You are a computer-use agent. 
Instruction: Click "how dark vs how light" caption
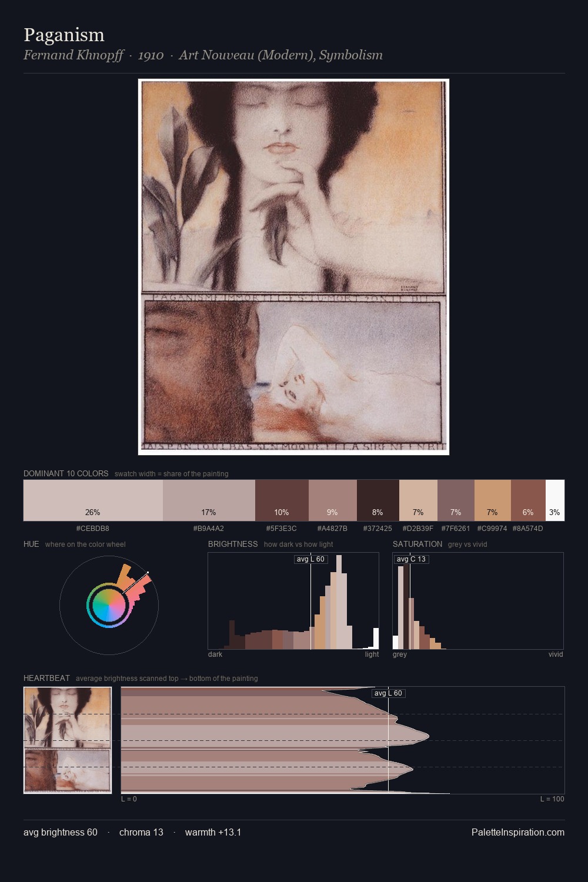click(x=299, y=544)
